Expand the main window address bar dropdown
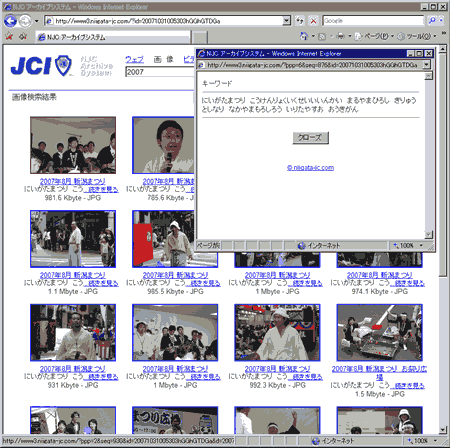This screenshot has width=450, height=448. pyautogui.click(x=287, y=21)
